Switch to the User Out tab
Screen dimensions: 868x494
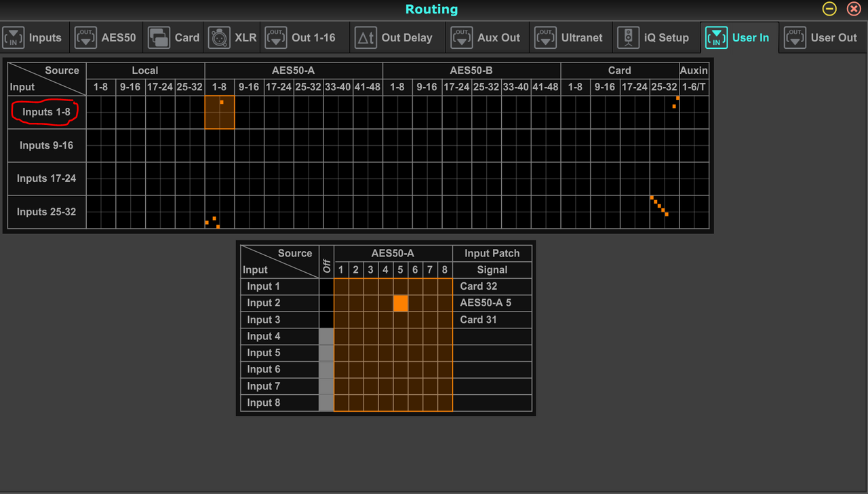pos(822,37)
